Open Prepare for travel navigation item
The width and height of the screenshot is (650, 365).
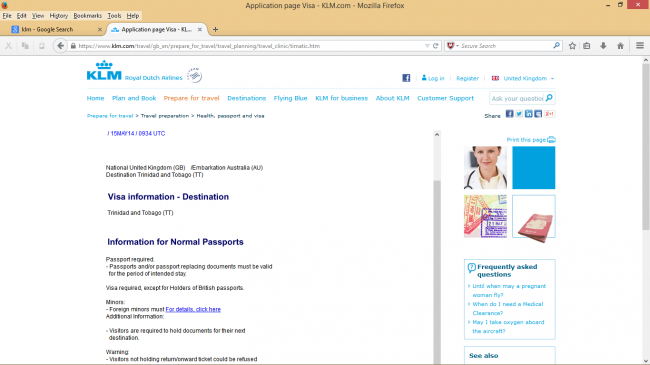(x=192, y=98)
